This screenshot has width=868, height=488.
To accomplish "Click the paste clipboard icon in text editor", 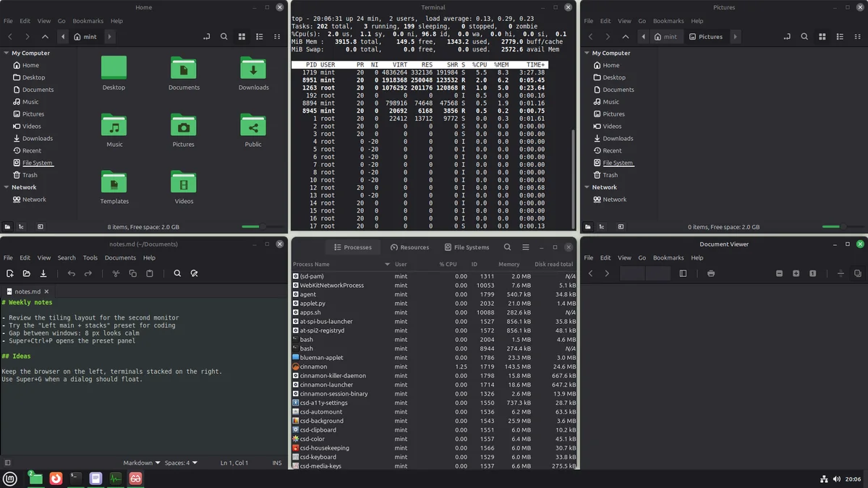I will pyautogui.click(x=150, y=274).
